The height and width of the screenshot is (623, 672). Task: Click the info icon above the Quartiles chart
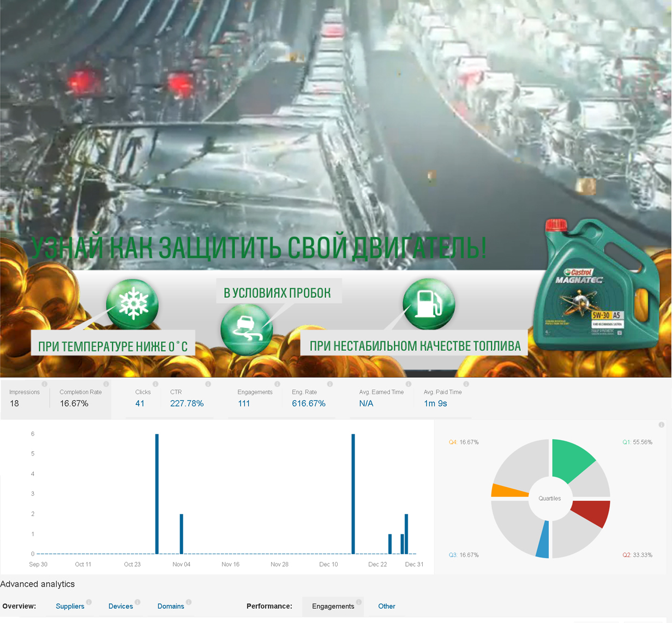[x=661, y=424]
